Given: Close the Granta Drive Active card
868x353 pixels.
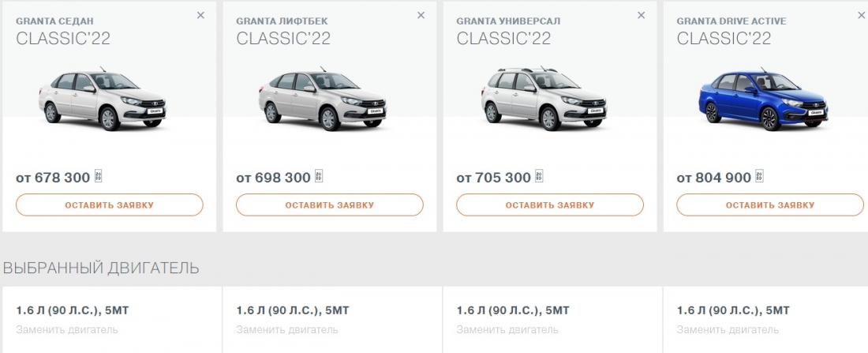Looking at the screenshot, I should pos(861,15).
